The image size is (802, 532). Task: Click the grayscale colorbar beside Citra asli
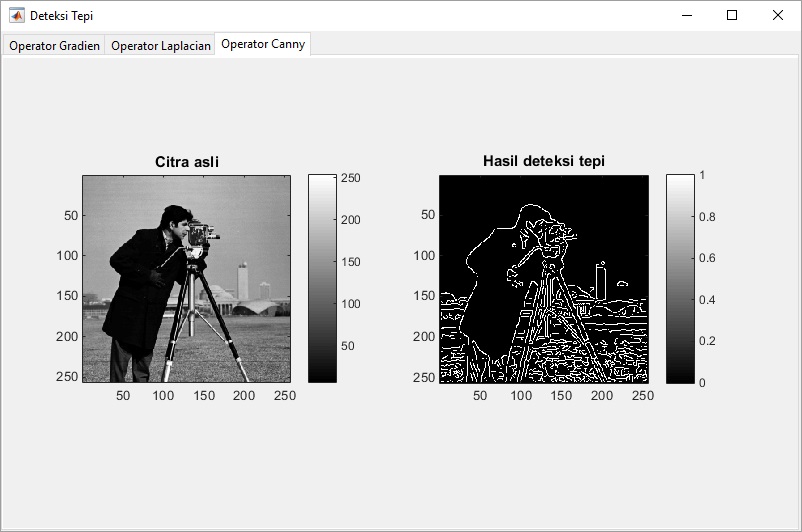[322, 278]
